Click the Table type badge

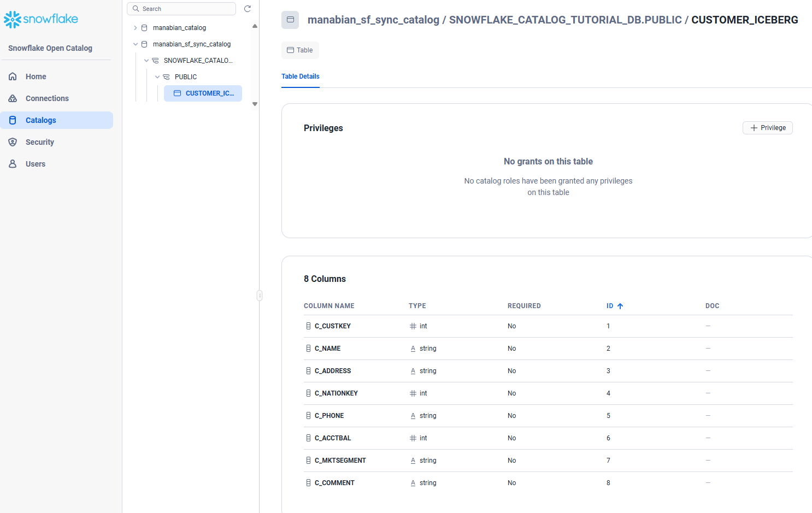point(300,50)
